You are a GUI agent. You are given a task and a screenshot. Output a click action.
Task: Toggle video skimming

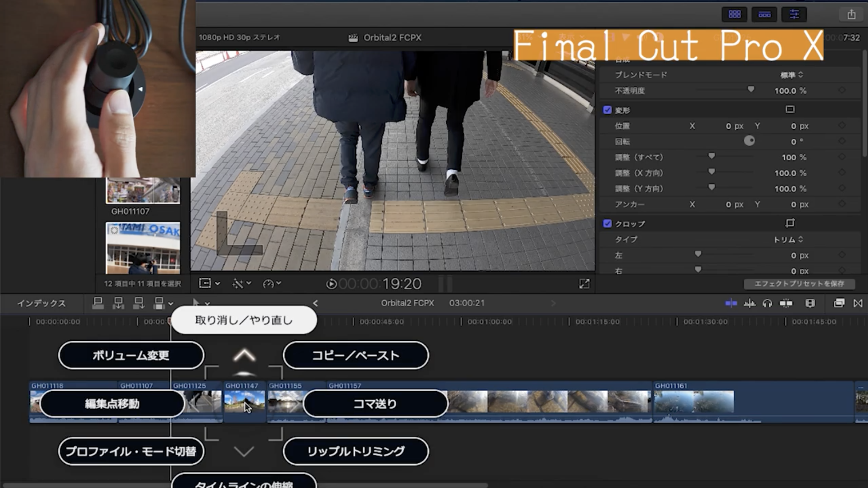731,303
